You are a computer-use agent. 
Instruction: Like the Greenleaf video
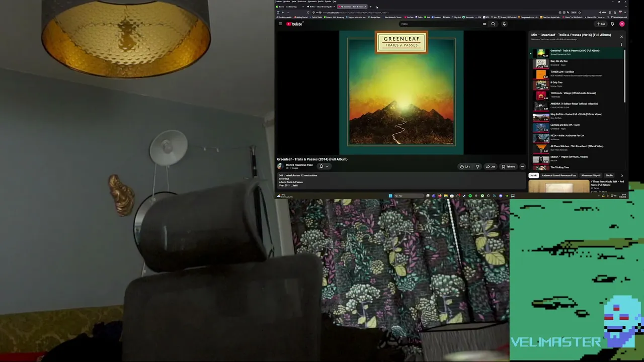tap(465, 166)
